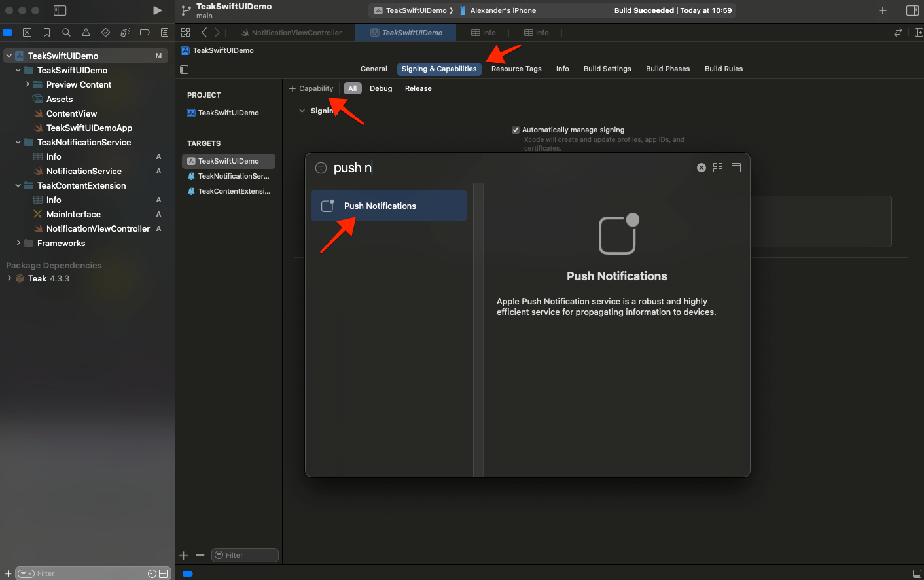The width and height of the screenshot is (924, 580).
Task: Open the MainInterface storyboard file
Action: pos(73,214)
